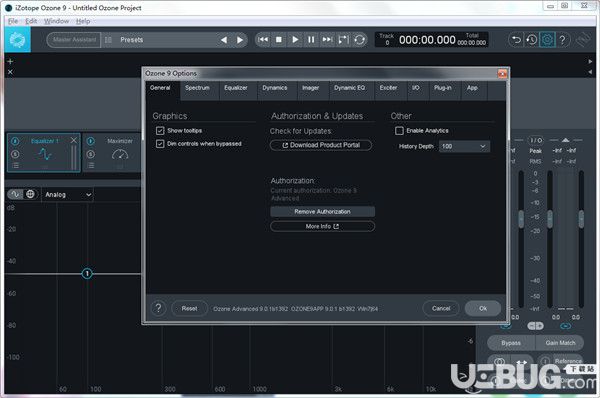Remove track with X icon below plus
Viewport: 600px width, 398px height.
click(x=10, y=72)
